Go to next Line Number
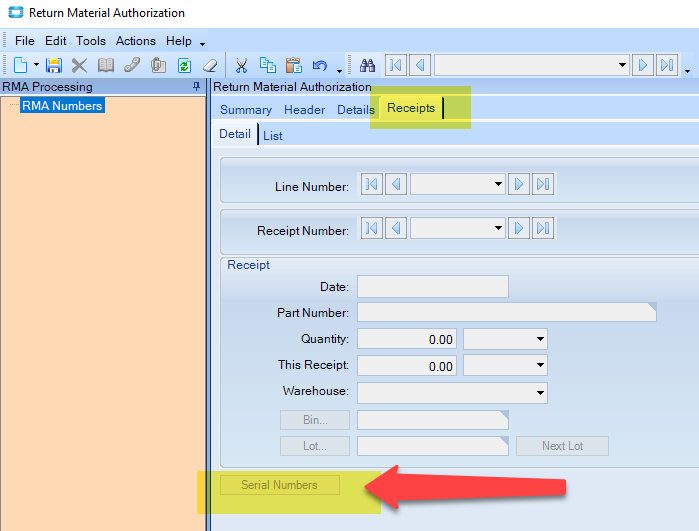Viewport: 699px width, 531px height. [x=518, y=184]
